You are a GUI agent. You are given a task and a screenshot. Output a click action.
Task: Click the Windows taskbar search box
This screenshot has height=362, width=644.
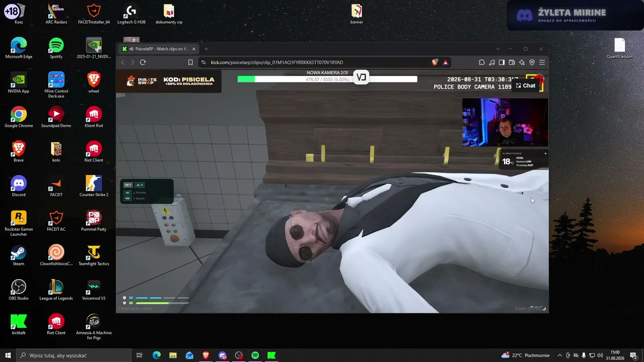[74, 355]
